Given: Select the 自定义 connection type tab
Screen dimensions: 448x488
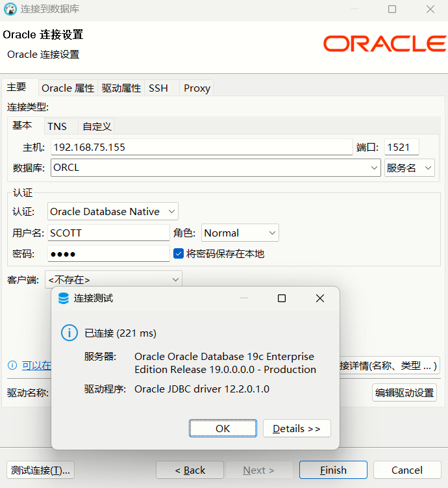Looking at the screenshot, I should (97, 126).
